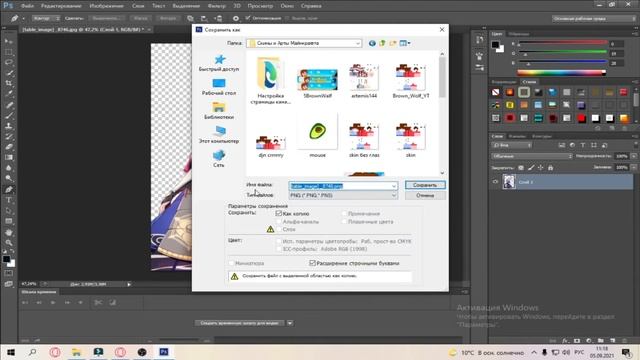Screen dimensions: 640x360
Task: Open Desktop (Рабочий стол) location
Action: pyautogui.click(x=219, y=87)
